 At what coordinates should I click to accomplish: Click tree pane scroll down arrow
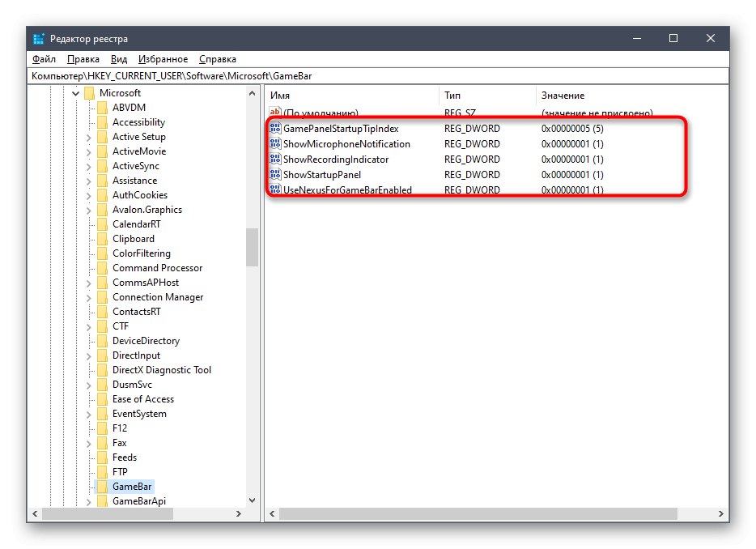click(x=253, y=500)
